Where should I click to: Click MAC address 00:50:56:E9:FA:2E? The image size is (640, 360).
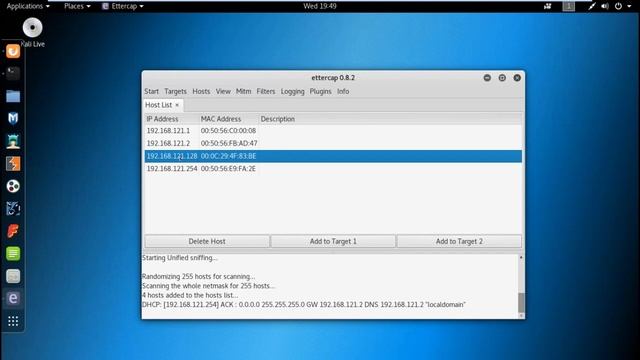(x=228, y=169)
